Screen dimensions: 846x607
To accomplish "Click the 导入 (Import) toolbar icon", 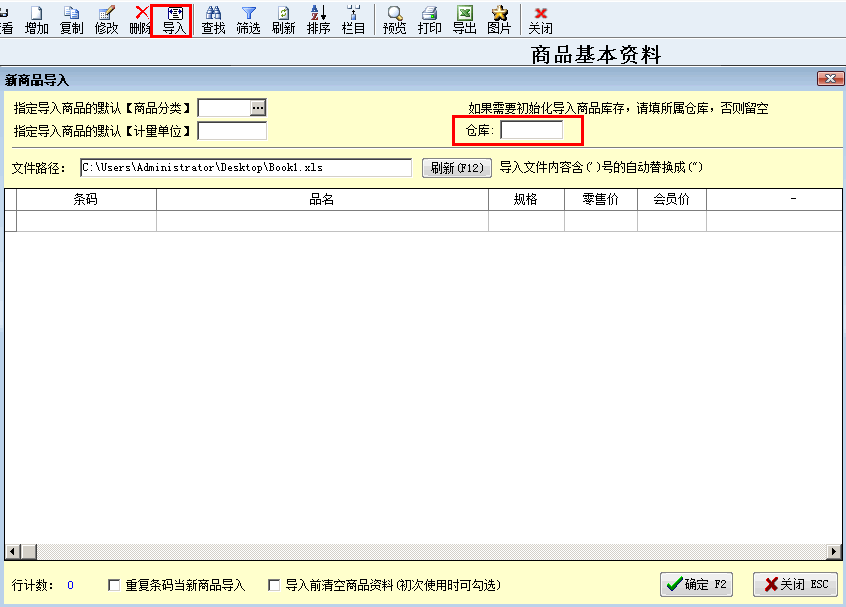I will [174, 21].
